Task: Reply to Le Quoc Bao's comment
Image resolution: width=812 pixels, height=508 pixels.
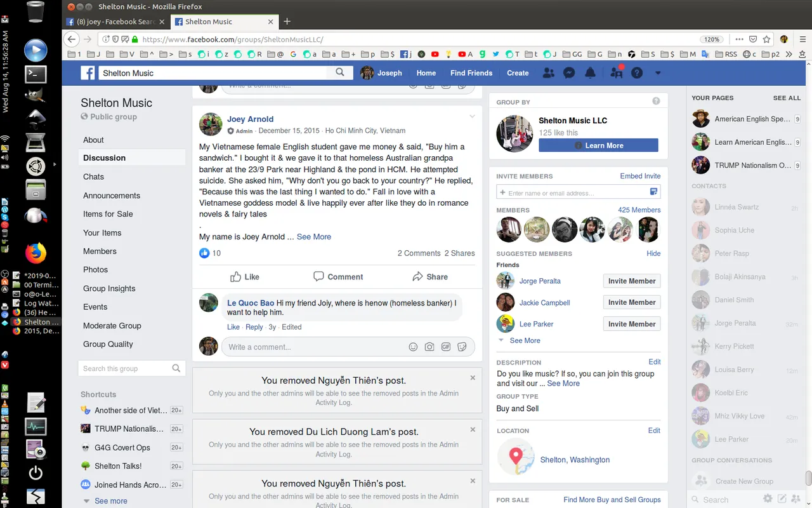Action: point(254,327)
